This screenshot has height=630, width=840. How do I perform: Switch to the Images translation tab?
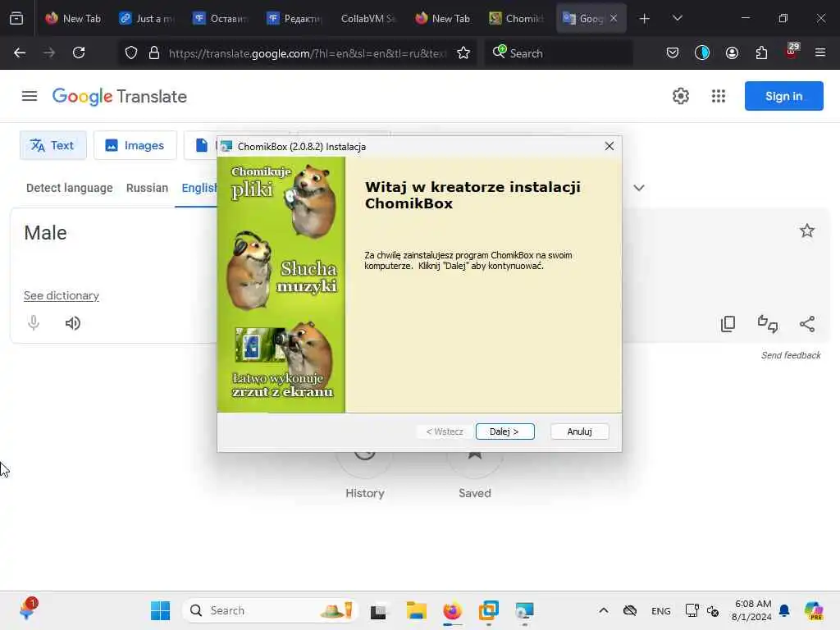click(x=135, y=145)
